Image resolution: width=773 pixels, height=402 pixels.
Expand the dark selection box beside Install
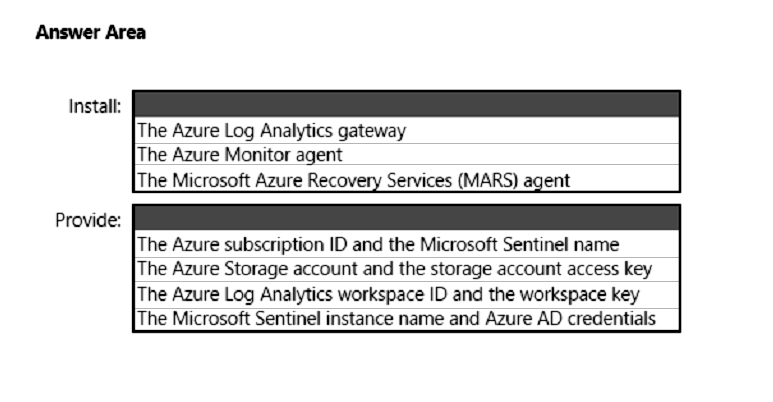(x=406, y=105)
